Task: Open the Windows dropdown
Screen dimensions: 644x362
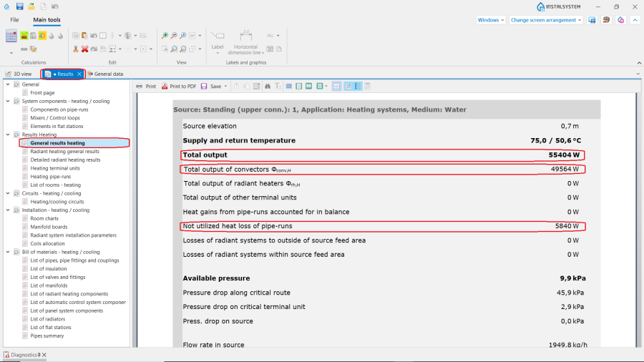Action: click(x=490, y=20)
